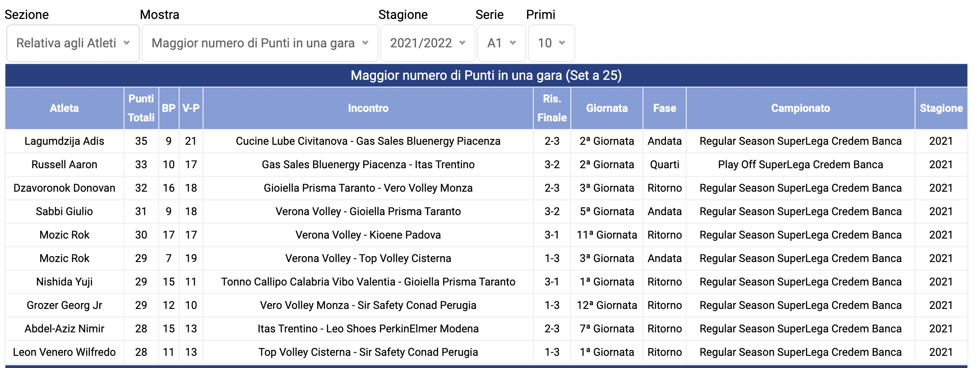980x368 pixels.
Task: Click the Giornata column header
Action: [607, 108]
